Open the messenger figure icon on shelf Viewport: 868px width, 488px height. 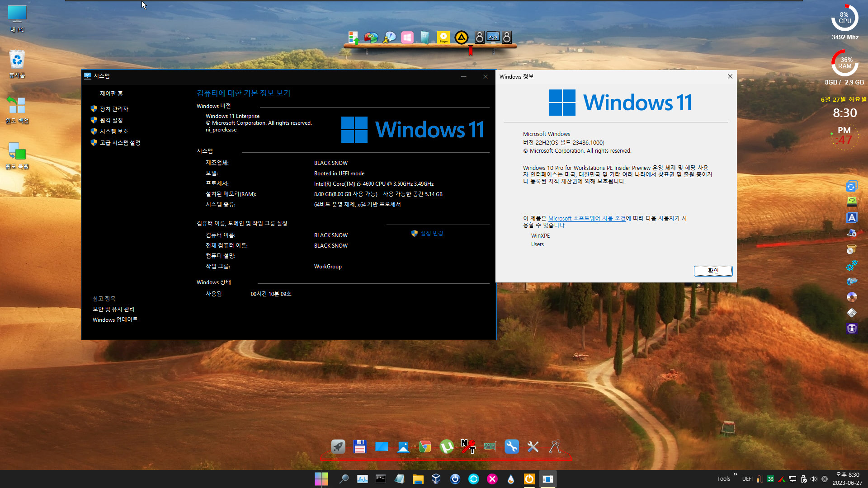(x=389, y=37)
